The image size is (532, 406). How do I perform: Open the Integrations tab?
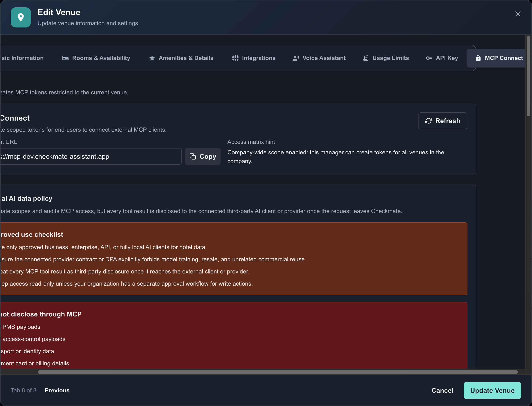coord(254,58)
